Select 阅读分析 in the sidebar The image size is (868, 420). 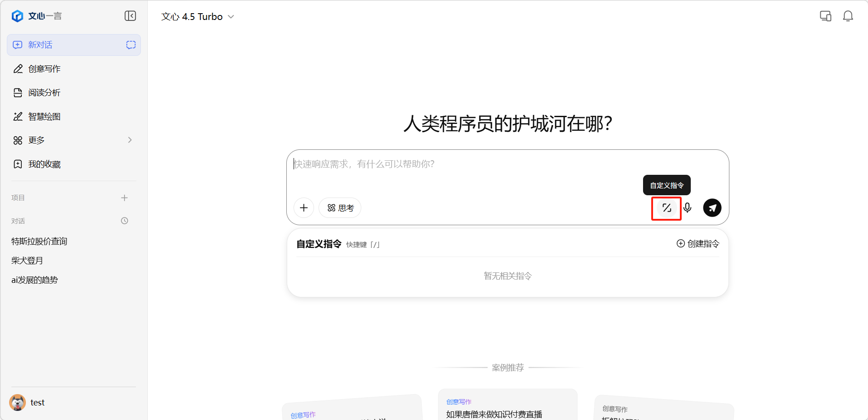point(45,93)
